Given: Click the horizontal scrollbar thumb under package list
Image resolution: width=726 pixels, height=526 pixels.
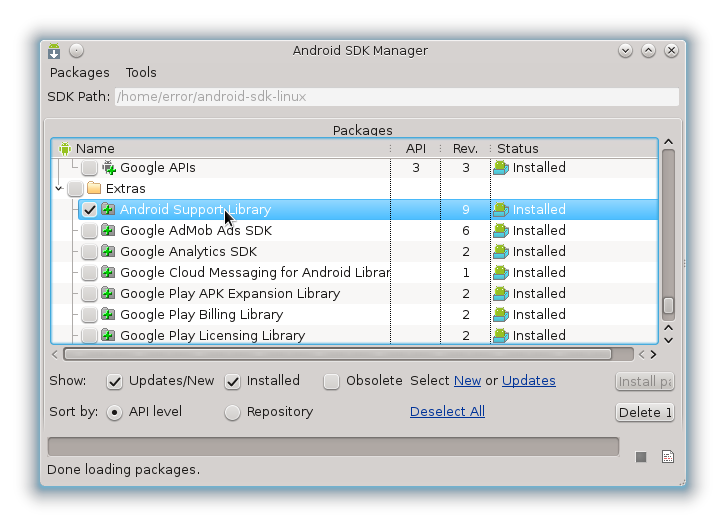Looking at the screenshot, I should pos(338,354).
